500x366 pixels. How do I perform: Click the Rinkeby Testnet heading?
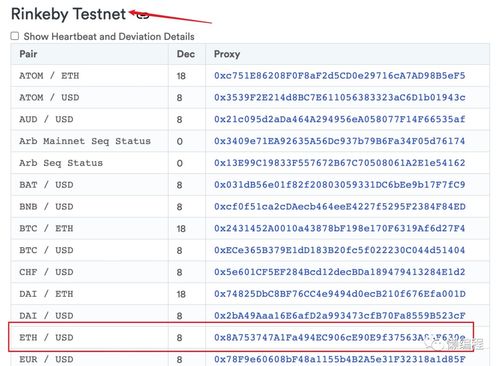[69, 14]
